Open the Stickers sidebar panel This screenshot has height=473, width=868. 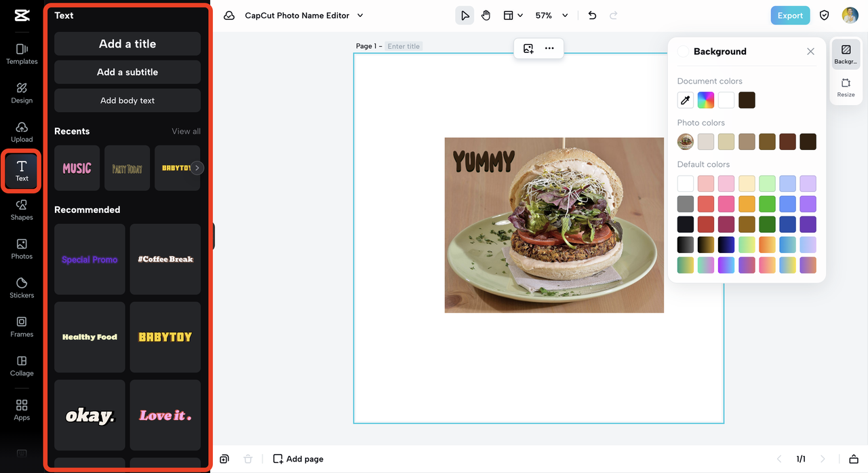(22, 288)
